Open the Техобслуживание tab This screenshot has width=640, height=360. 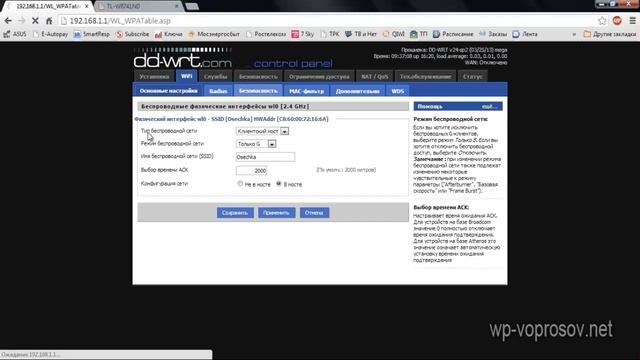[x=425, y=76]
